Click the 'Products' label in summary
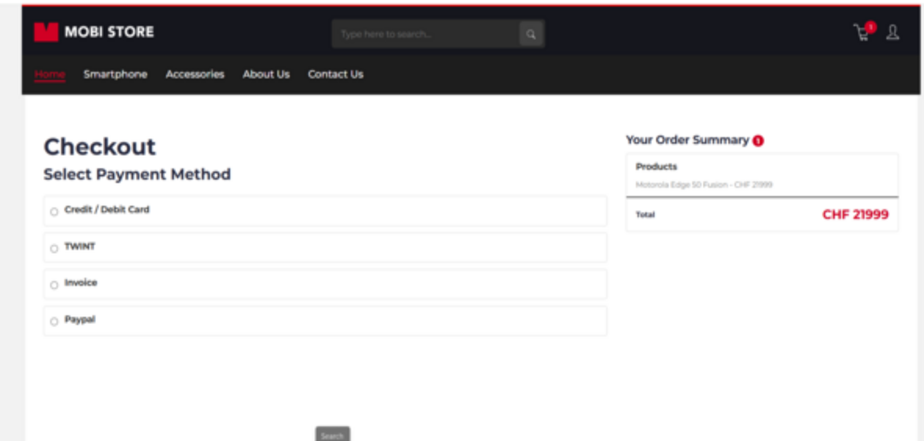This screenshot has height=441, width=924. [656, 167]
